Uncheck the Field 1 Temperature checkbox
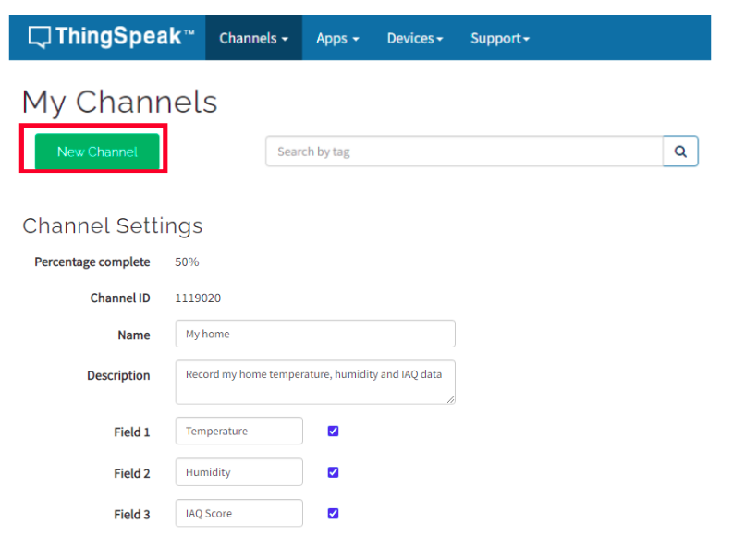Image resolution: width=733 pixels, height=560 pixels. point(334,431)
